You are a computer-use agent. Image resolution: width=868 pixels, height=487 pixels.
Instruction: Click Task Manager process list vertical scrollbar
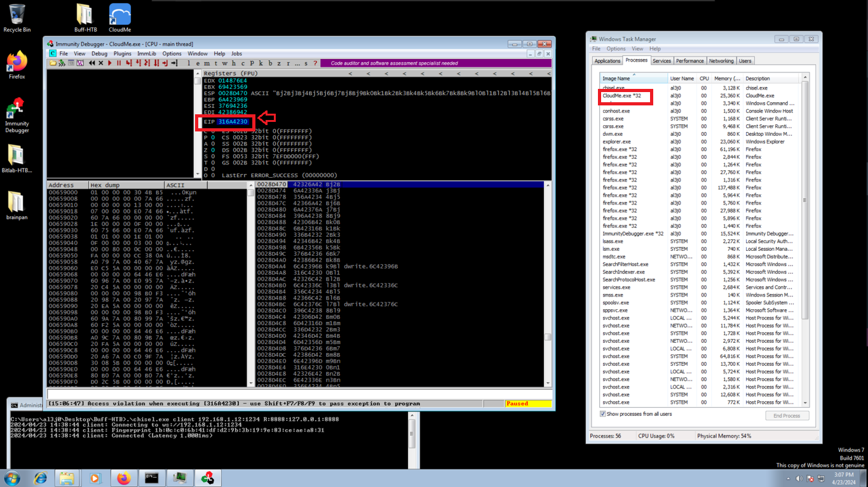805,240
